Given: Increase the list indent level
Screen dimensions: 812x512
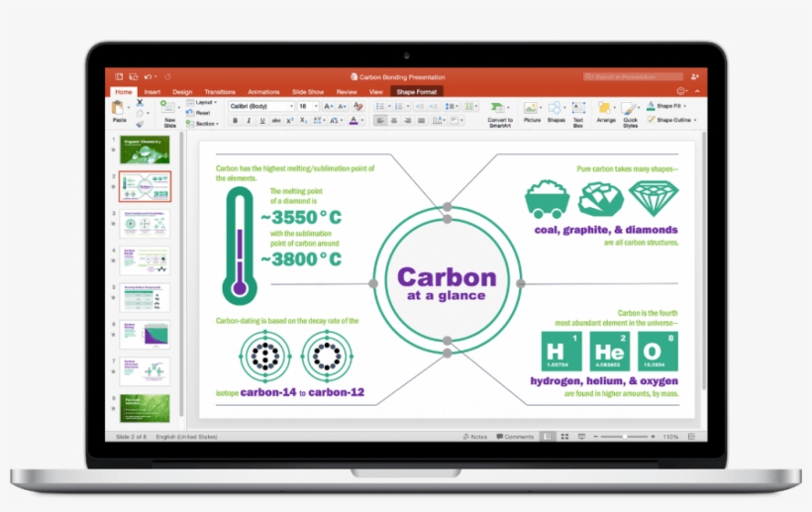Looking at the screenshot, I should (x=433, y=106).
